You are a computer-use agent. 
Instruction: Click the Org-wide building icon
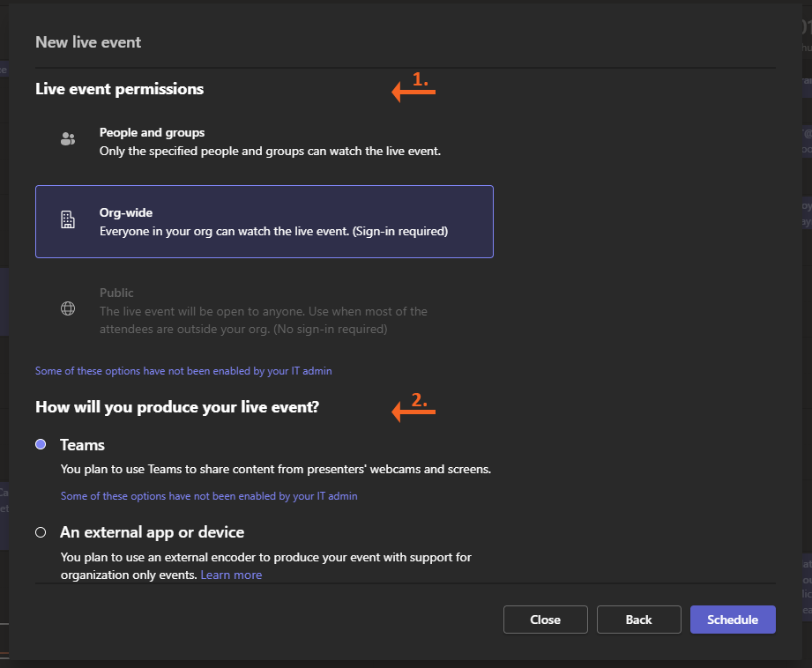(x=68, y=220)
